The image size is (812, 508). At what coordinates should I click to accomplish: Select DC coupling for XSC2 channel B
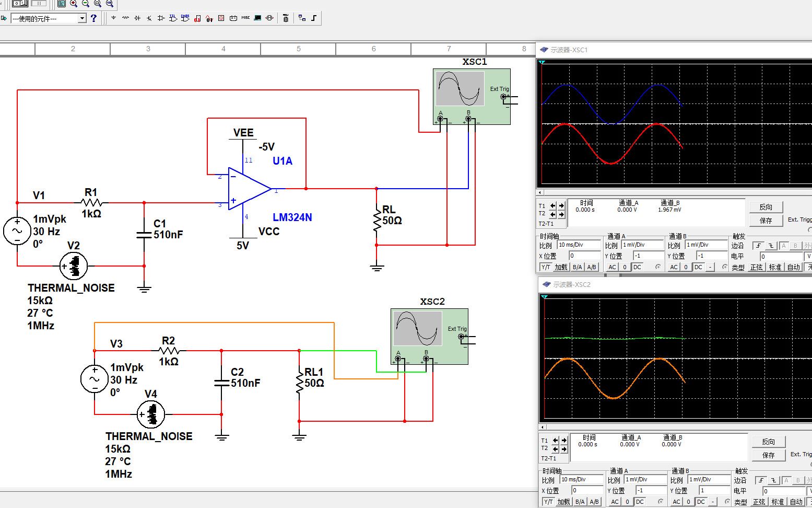[x=701, y=502]
